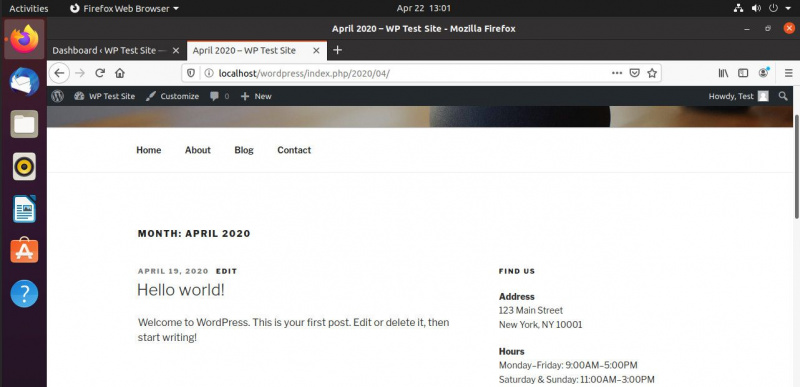The height and width of the screenshot is (387, 800).
Task: Go to Home nav link
Action: pos(148,150)
